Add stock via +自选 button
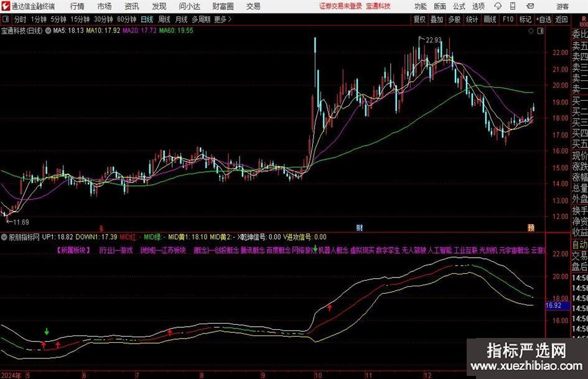Viewport: 588px width, 379px height. 544,19
